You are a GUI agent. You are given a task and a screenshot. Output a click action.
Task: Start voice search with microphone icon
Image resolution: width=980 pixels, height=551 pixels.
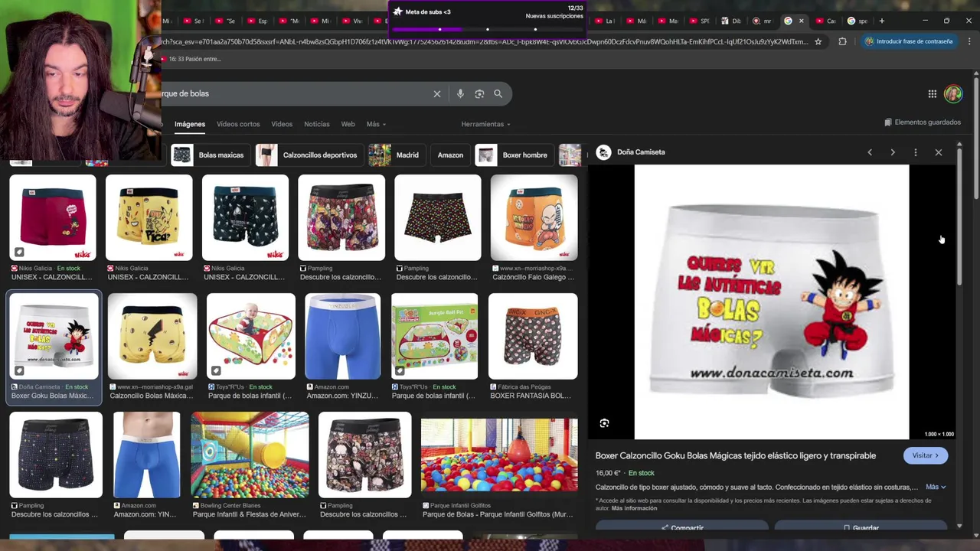(x=460, y=93)
